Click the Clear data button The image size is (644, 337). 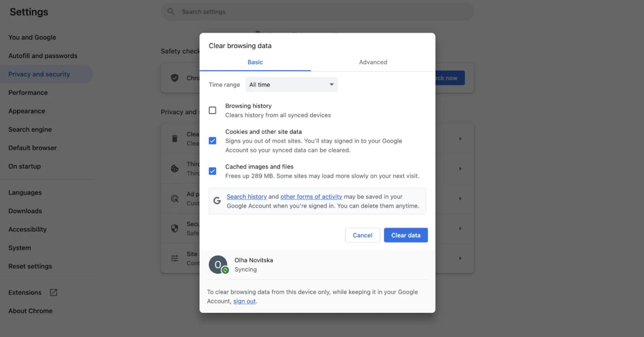point(406,235)
